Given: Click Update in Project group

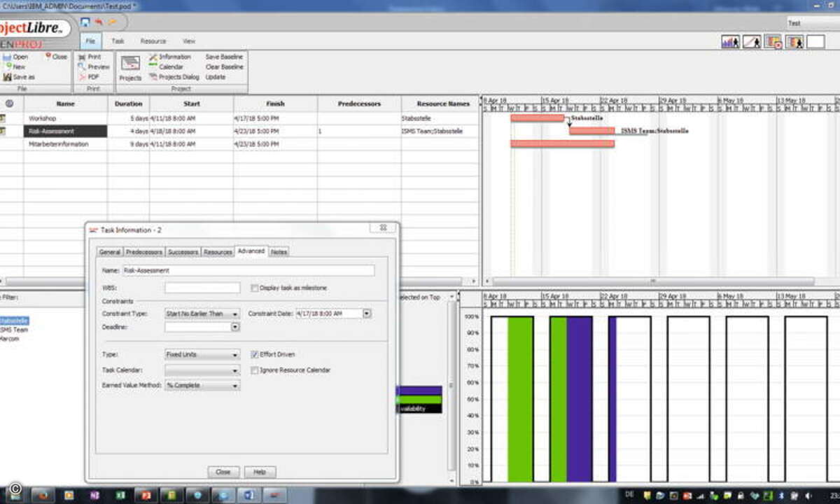Looking at the screenshot, I should click(x=216, y=77).
